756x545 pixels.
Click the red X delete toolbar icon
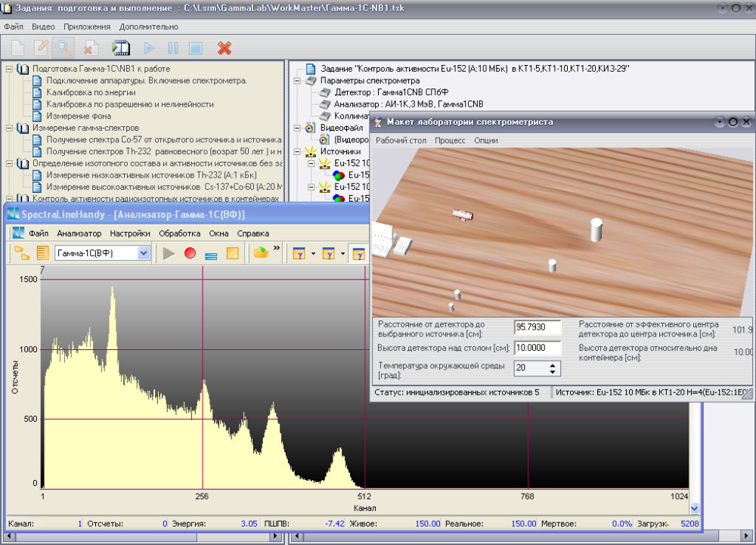click(224, 48)
